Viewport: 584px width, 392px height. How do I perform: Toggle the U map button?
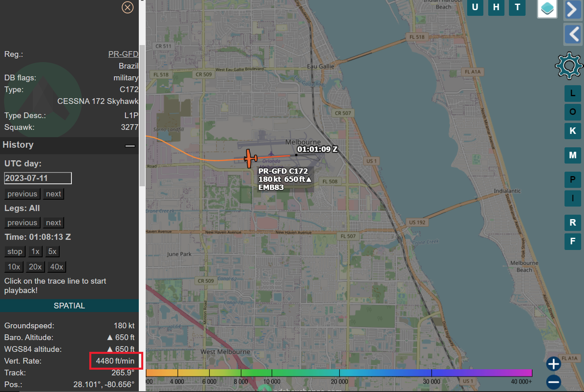click(475, 7)
